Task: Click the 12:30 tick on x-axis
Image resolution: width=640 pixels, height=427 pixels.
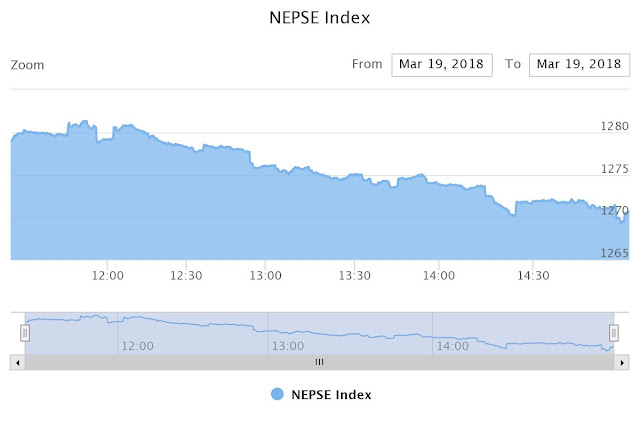Action: [x=186, y=276]
